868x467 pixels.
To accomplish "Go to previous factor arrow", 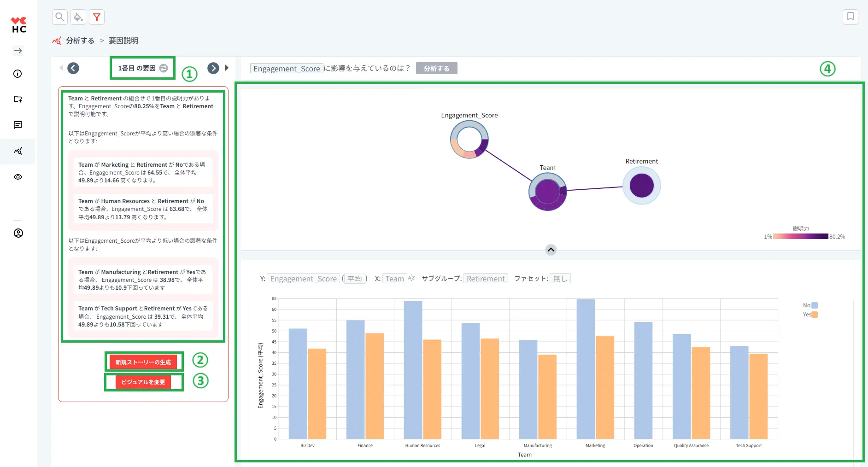I will (x=73, y=68).
